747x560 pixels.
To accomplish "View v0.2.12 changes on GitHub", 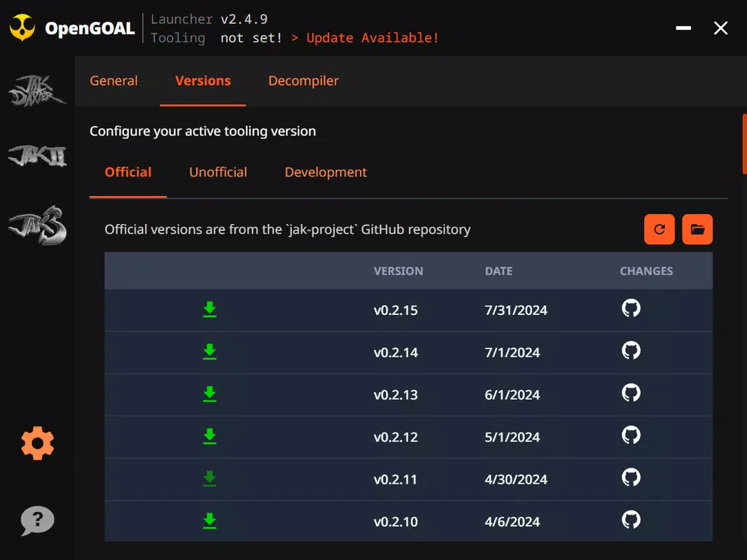I will 631,435.
